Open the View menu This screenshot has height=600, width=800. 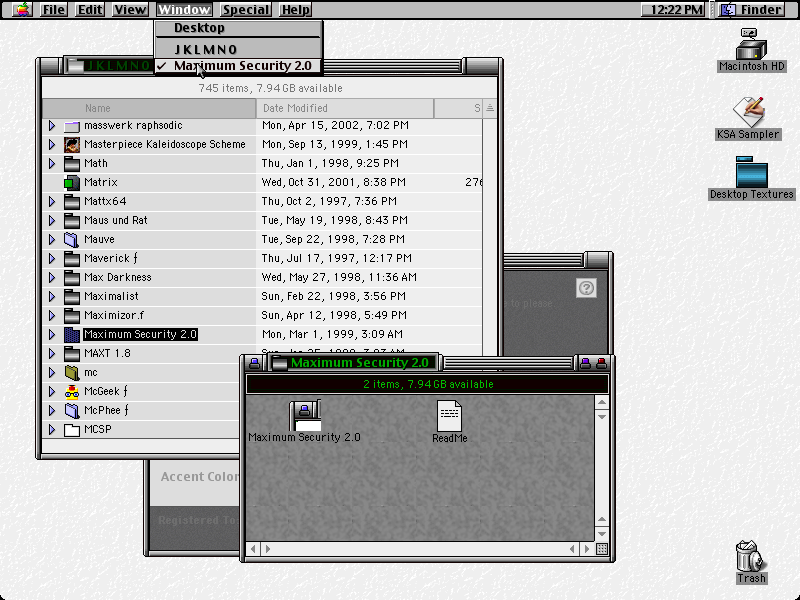130,9
